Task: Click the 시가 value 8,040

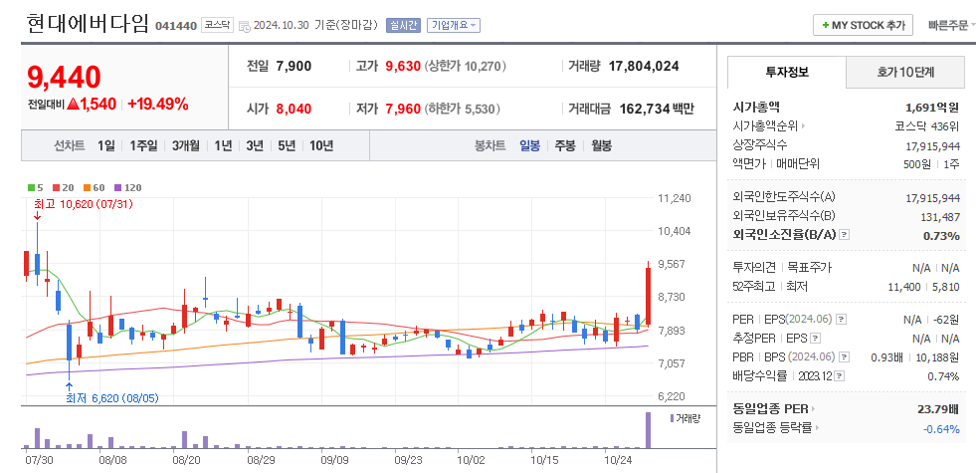Action: pyautogui.click(x=294, y=109)
